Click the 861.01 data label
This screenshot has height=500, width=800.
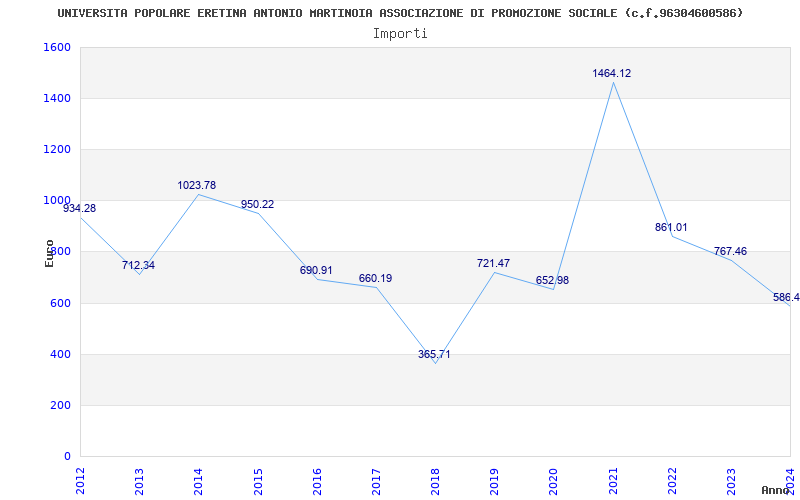(x=671, y=228)
